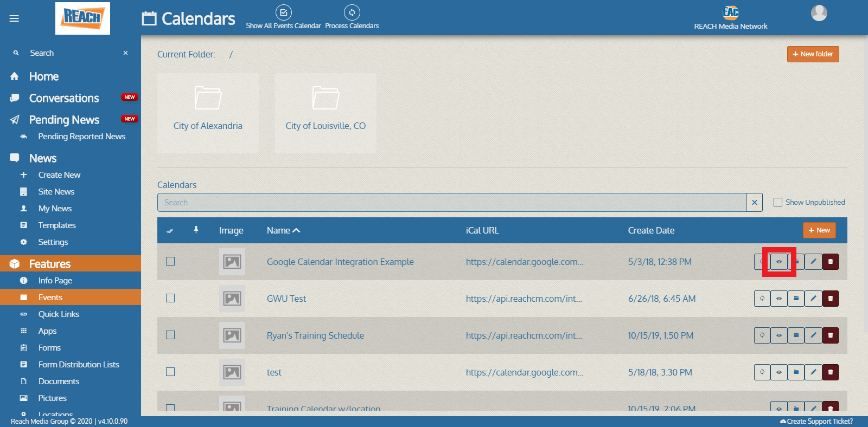868x427 pixels.
Task: Sync the GWU Test calendar
Action: pos(762,299)
